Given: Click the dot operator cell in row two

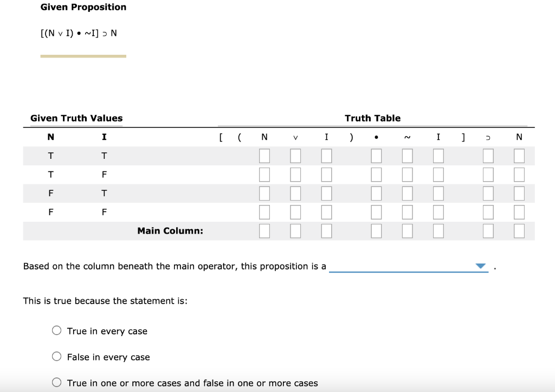Looking at the screenshot, I should (376, 175).
